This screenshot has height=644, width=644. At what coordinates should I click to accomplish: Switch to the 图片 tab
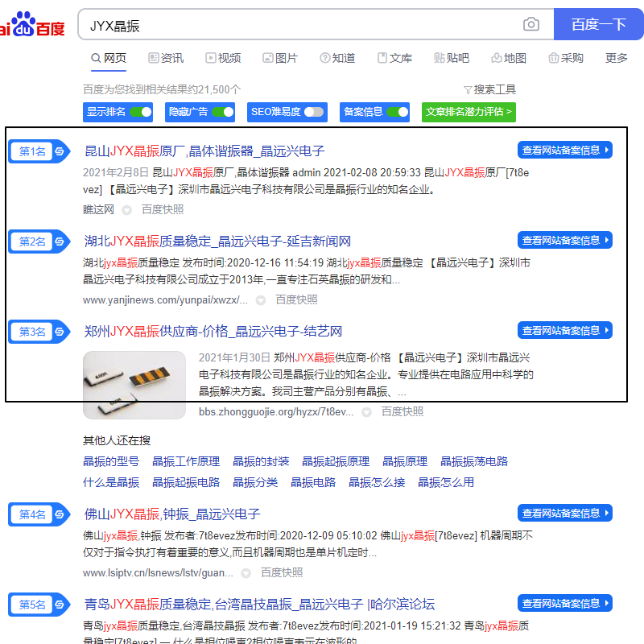(x=280, y=58)
